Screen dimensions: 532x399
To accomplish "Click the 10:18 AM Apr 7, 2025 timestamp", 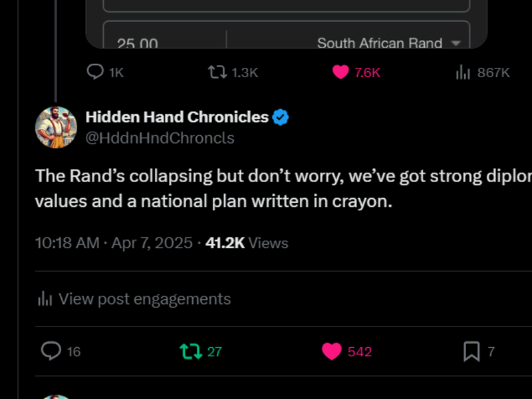I will point(114,243).
